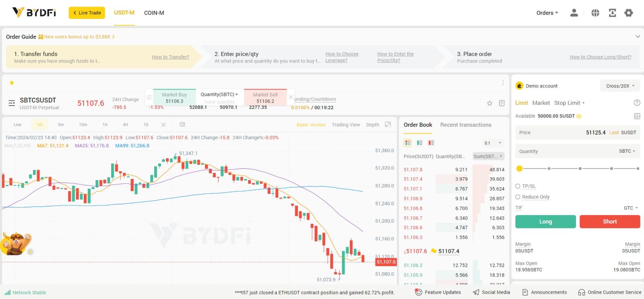The height and width of the screenshot is (299, 644).
Task: Click the BYDFi logo
Action: (34, 12)
